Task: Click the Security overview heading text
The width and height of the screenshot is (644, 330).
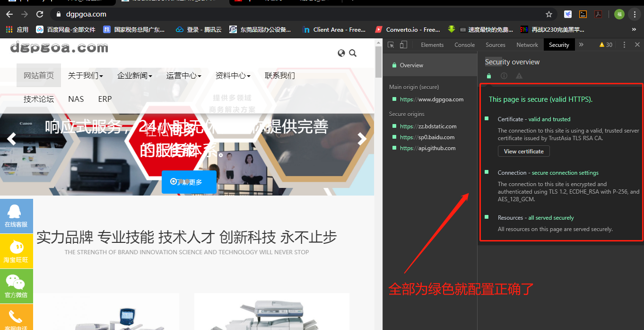Action: tap(512, 62)
